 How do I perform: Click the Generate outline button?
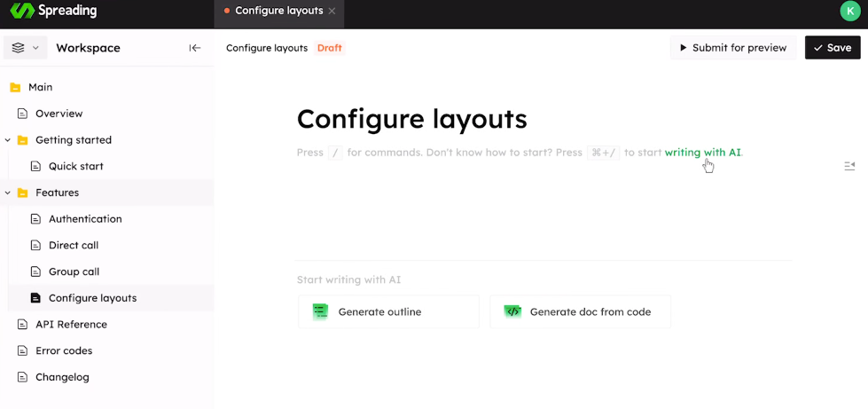coord(388,311)
